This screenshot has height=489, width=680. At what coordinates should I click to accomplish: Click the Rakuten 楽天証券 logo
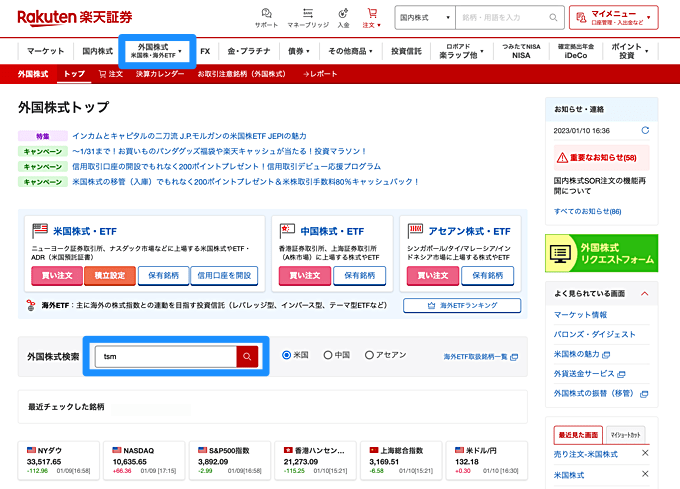[75, 17]
